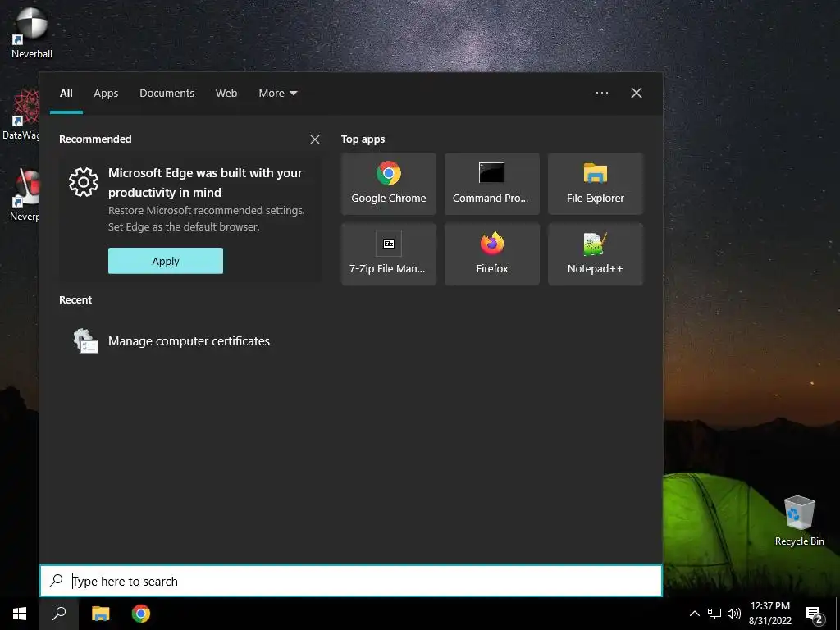The image size is (840, 630).
Task: Click the taskbar search magnifier icon
Action: point(59,614)
